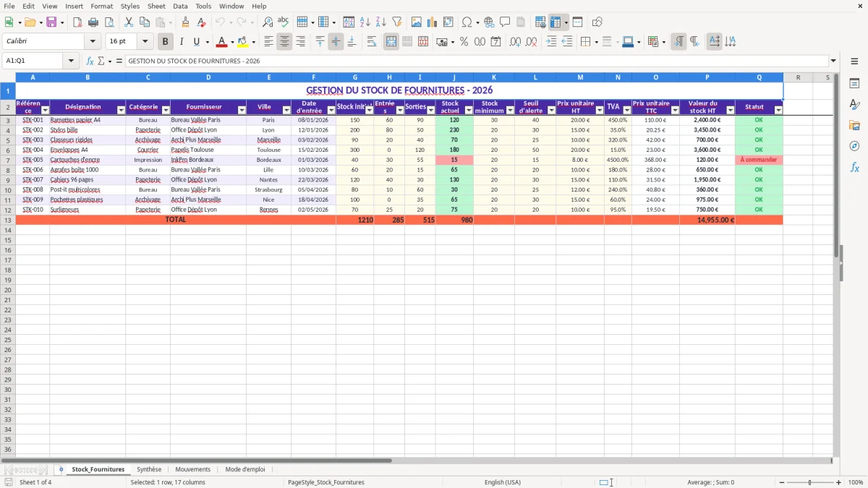
Task: Open the Format menu
Action: click(x=101, y=6)
